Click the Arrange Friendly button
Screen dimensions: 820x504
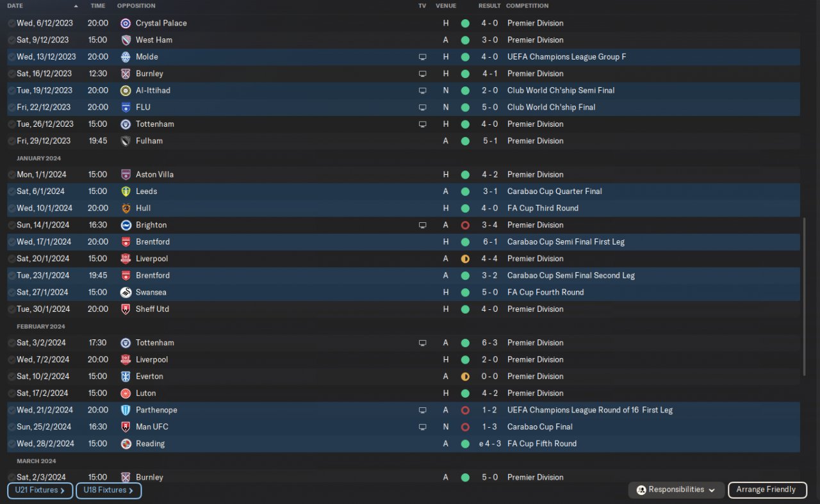(x=766, y=490)
